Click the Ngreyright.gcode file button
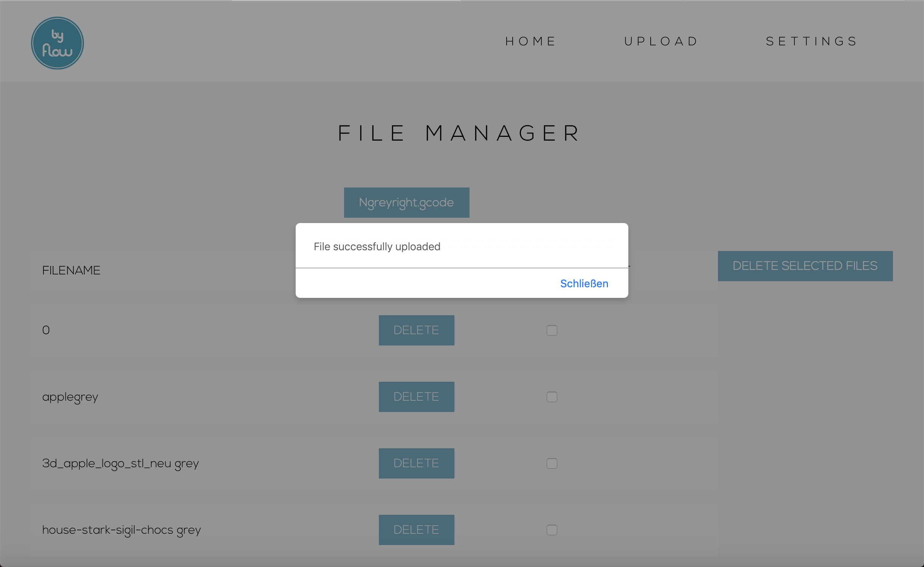Viewport: 924px width, 567px height. pos(406,203)
